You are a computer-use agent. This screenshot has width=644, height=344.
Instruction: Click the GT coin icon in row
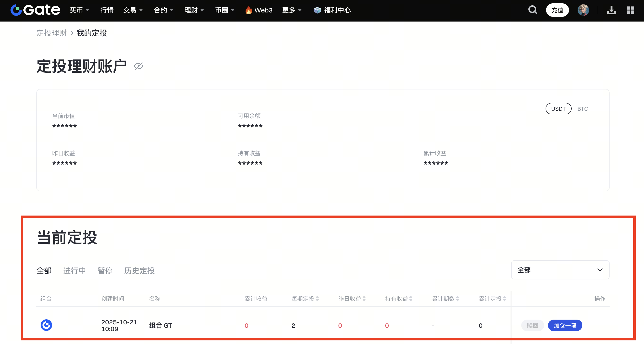pyautogui.click(x=46, y=325)
